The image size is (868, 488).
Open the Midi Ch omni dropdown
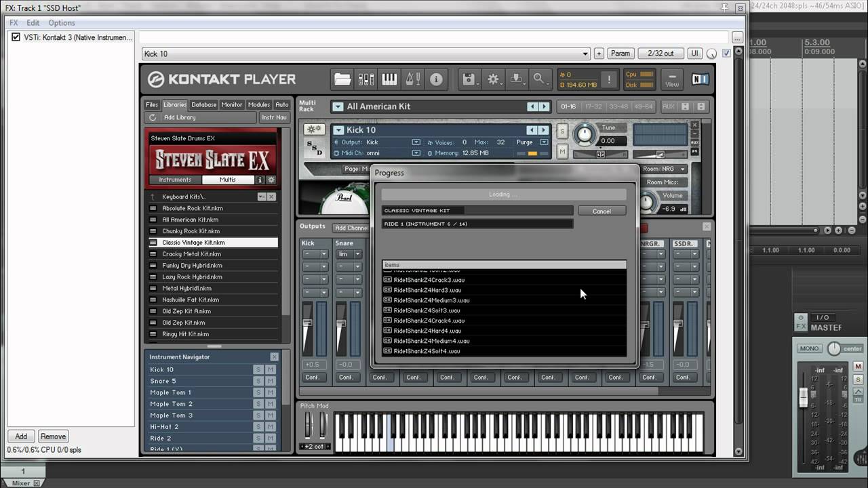(x=416, y=153)
